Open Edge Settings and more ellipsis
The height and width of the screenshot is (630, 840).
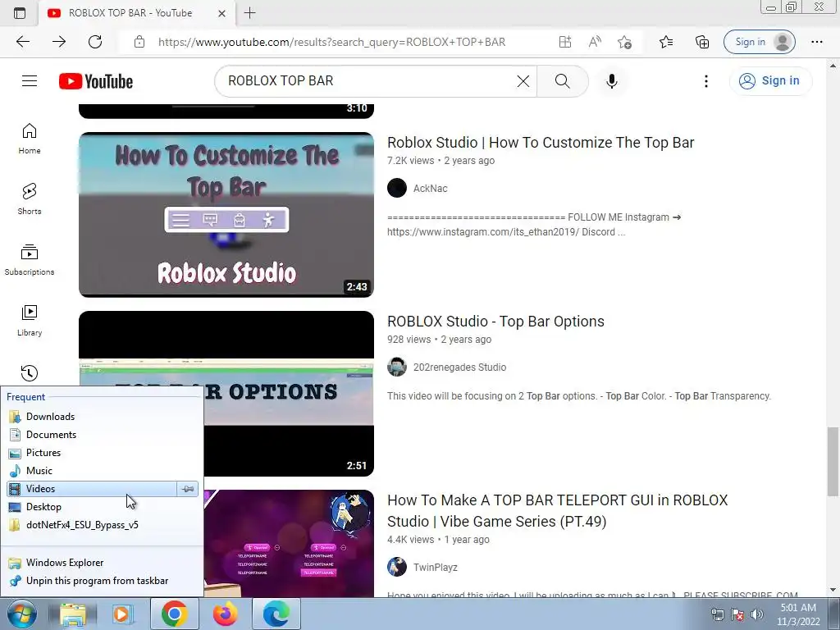pyautogui.click(x=816, y=42)
